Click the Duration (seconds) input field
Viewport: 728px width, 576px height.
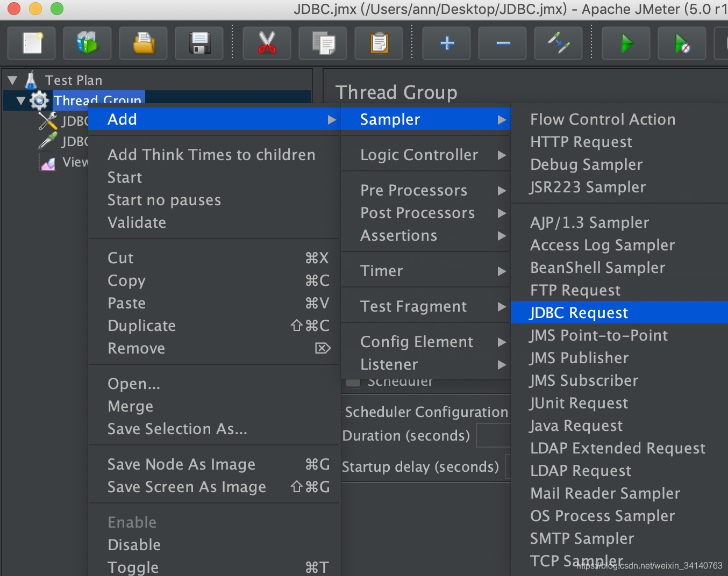[493, 435]
